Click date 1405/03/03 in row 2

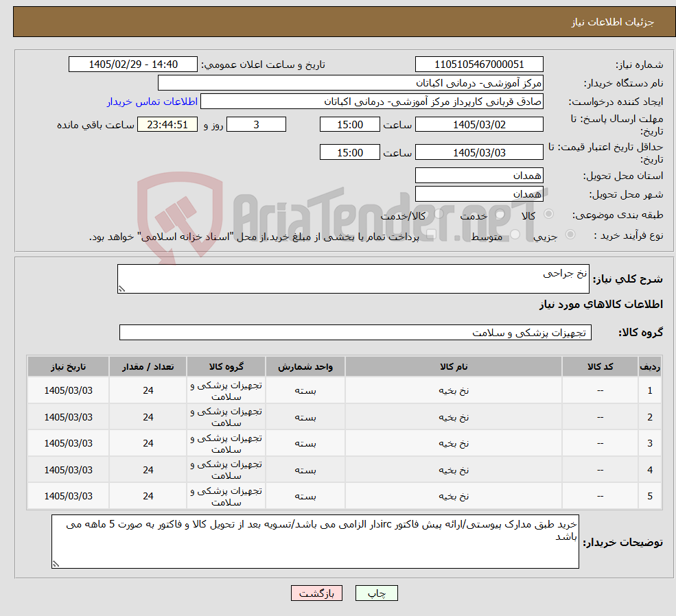68,417
